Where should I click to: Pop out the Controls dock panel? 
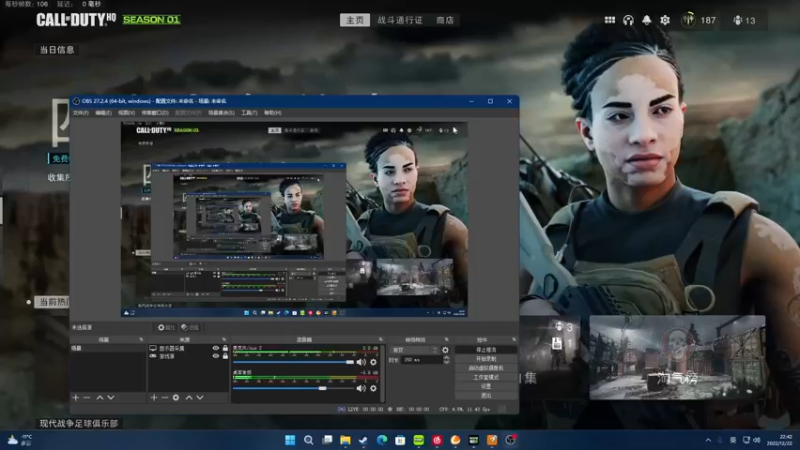[514, 339]
